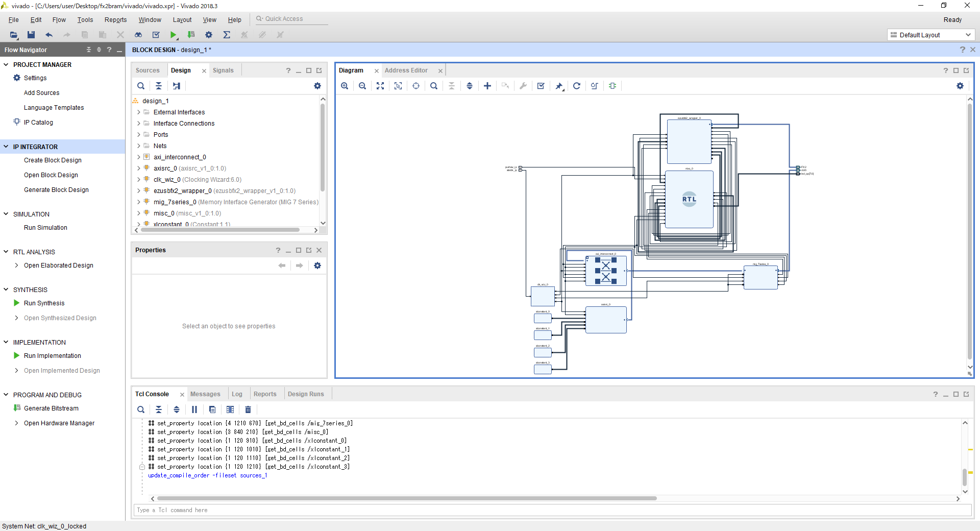Pause the Tcl Console output
The width and height of the screenshot is (980, 531).
coord(194,409)
